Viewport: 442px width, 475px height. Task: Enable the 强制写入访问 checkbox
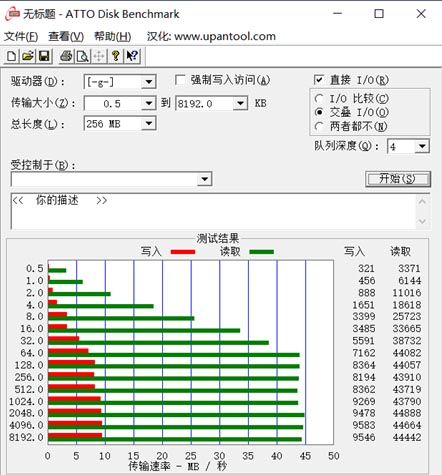tap(180, 80)
